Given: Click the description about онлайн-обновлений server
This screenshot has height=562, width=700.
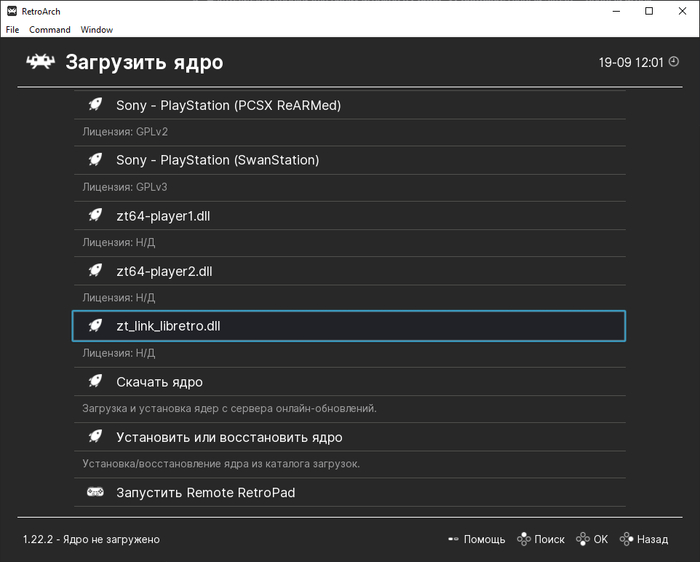Looking at the screenshot, I should 229,408.
